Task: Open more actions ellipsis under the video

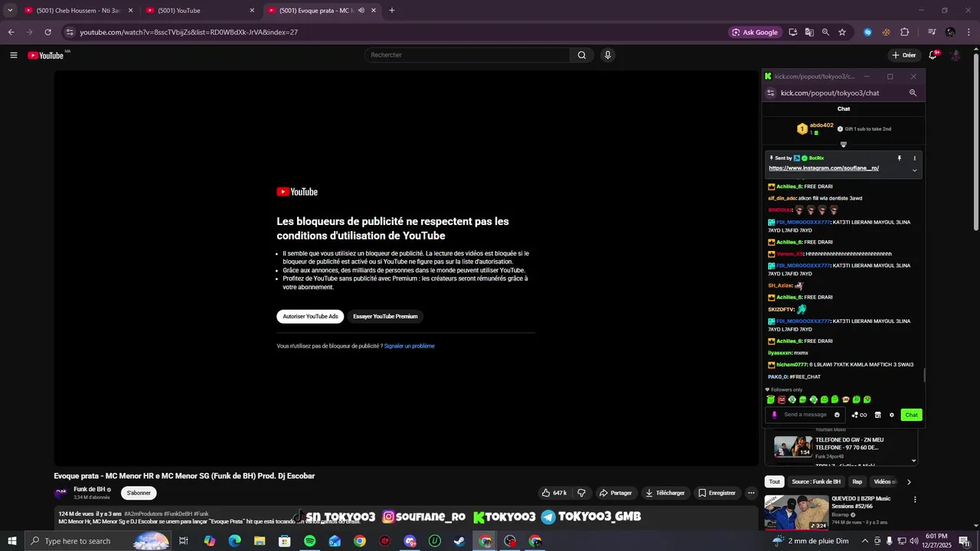Action: 751,493
